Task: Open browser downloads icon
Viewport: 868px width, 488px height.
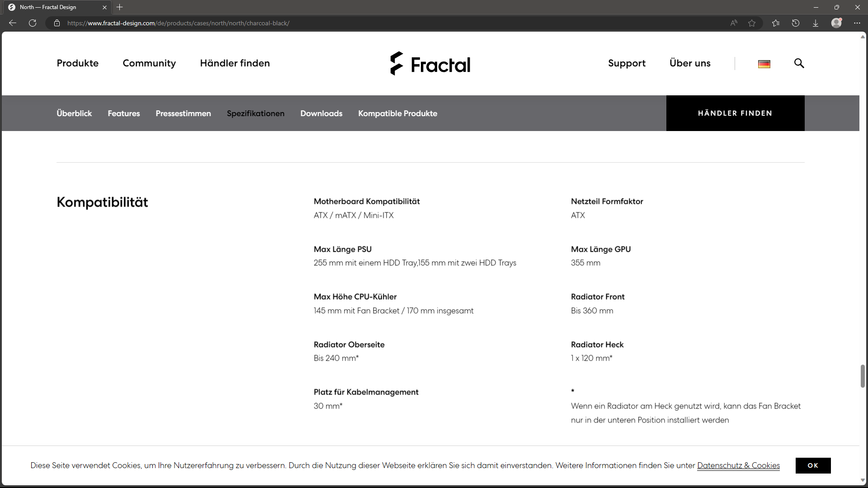Action: tap(816, 23)
